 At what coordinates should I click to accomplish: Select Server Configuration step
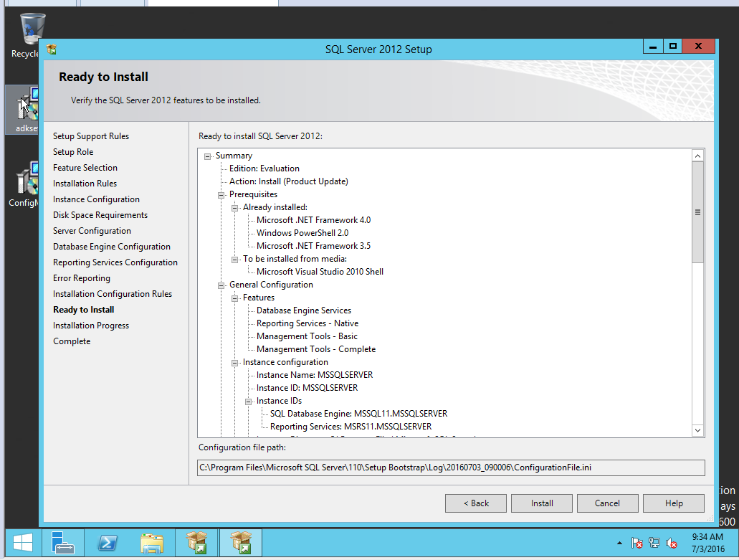click(92, 231)
